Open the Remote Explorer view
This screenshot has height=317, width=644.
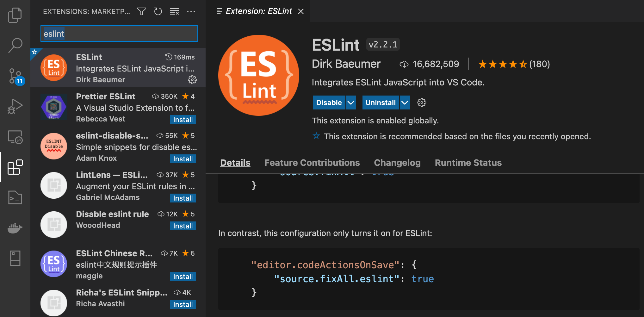coord(15,137)
